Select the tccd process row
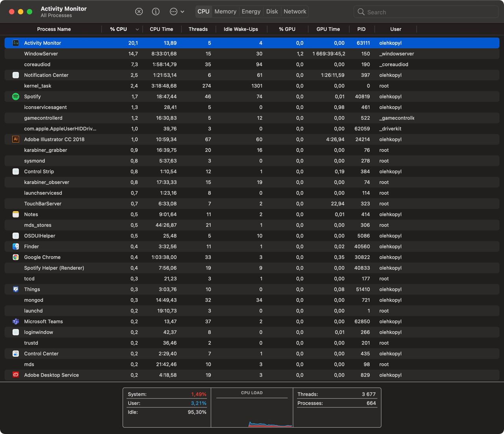 pyautogui.click(x=252, y=278)
